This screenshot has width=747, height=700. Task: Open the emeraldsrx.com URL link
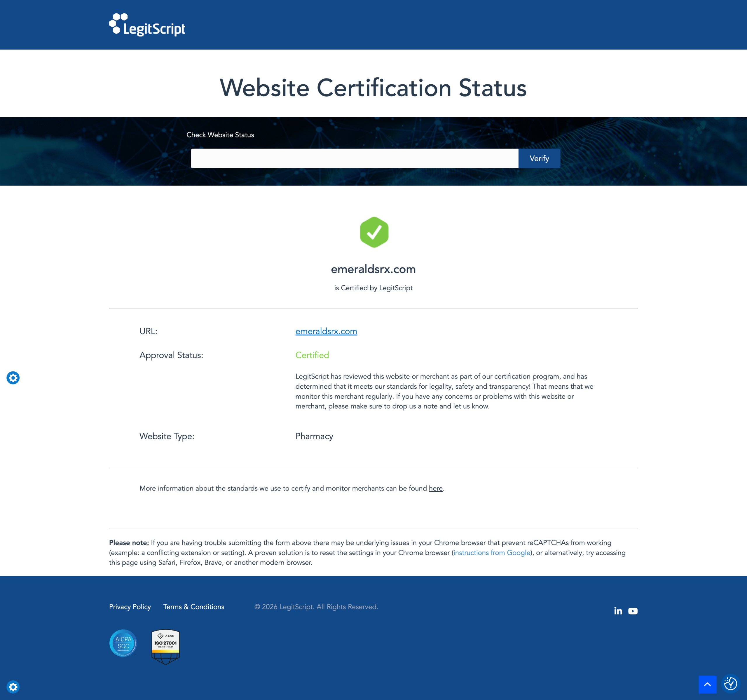pos(326,331)
